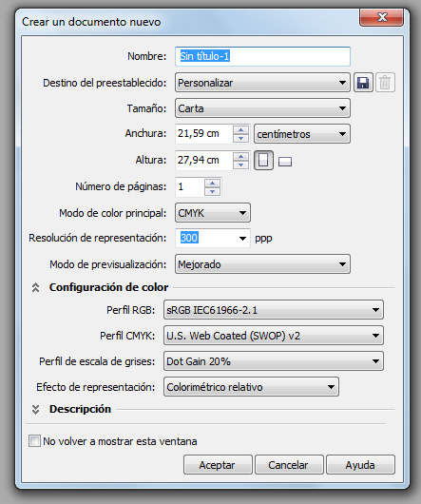Screen dimensions: 421x504
Task: Increase Número de páginas with the up arrow
Action: point(212,183)
